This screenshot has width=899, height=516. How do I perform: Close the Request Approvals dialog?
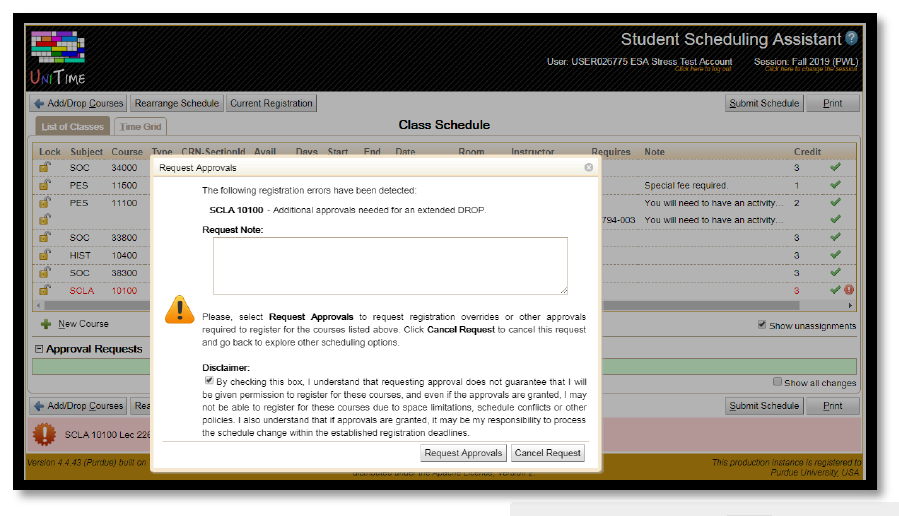[588, 168]
